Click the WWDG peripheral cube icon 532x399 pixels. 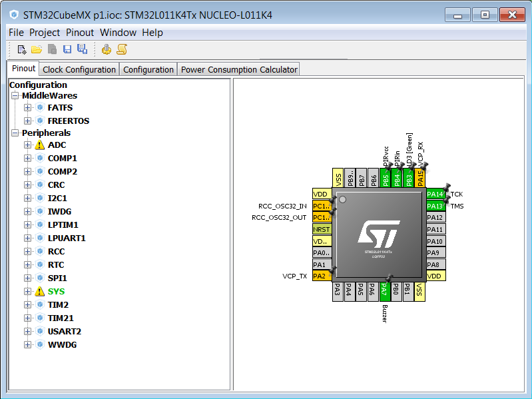[40, 345]
